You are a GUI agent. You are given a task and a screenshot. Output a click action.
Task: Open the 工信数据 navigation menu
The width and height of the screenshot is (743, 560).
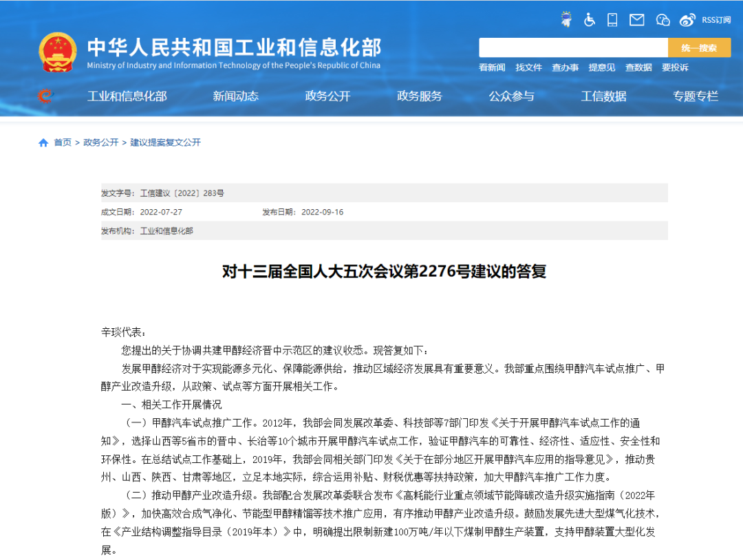click(603, 96)
